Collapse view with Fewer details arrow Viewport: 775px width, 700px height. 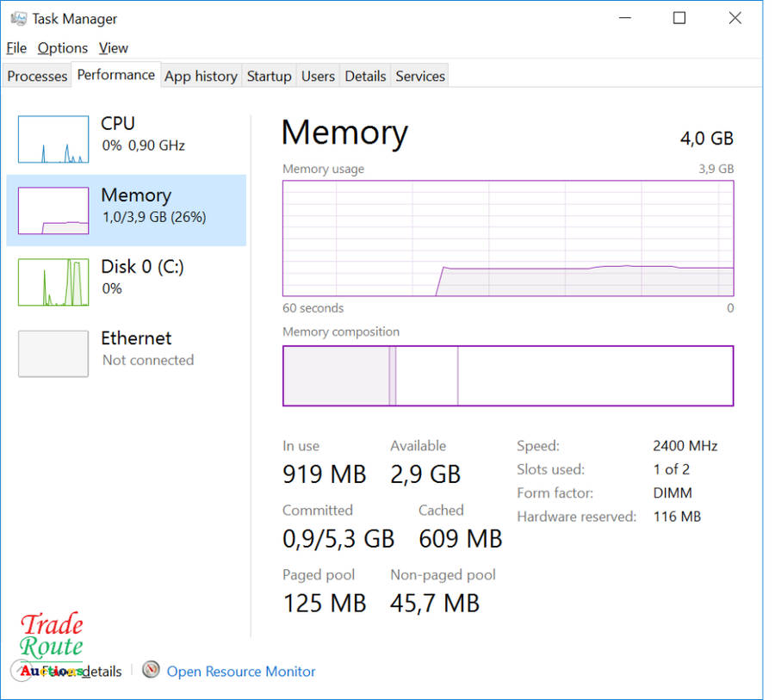[22, 671]
